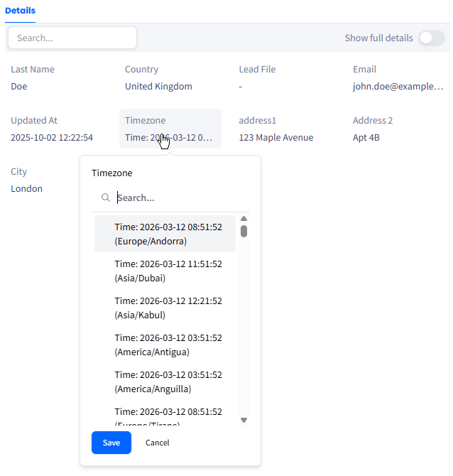453x476 pixels.
Task: Select Asia/Dubai timezone option
Action: click(x=165, y=271)
